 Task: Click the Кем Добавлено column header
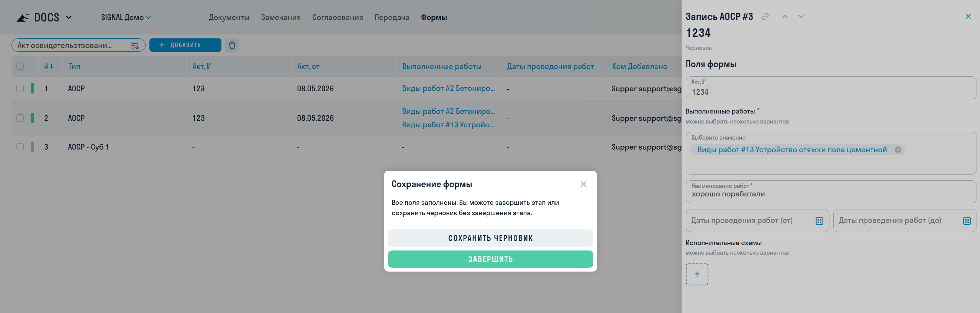click(x=640, y=66)
